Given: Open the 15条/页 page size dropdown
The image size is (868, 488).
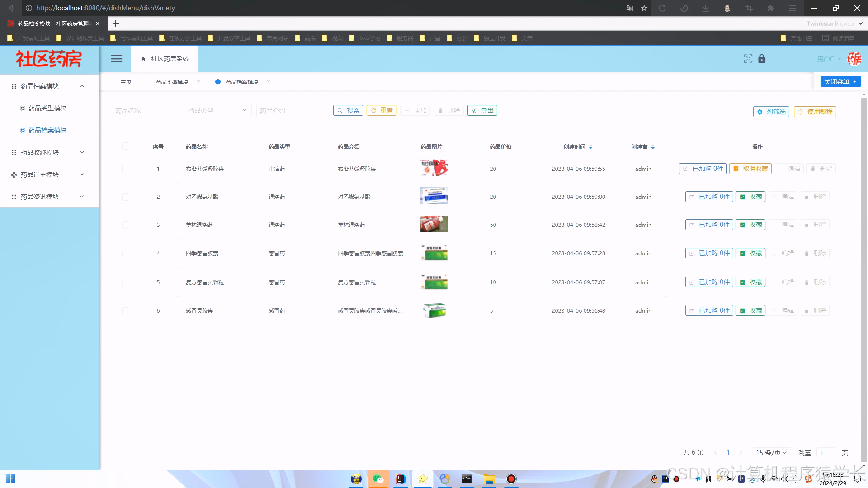Looking at the screenshot, I should click(x=771, y=452).
